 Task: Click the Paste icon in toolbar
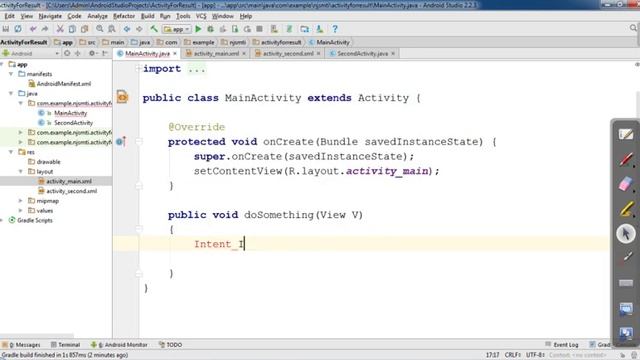tap(84, 29)
